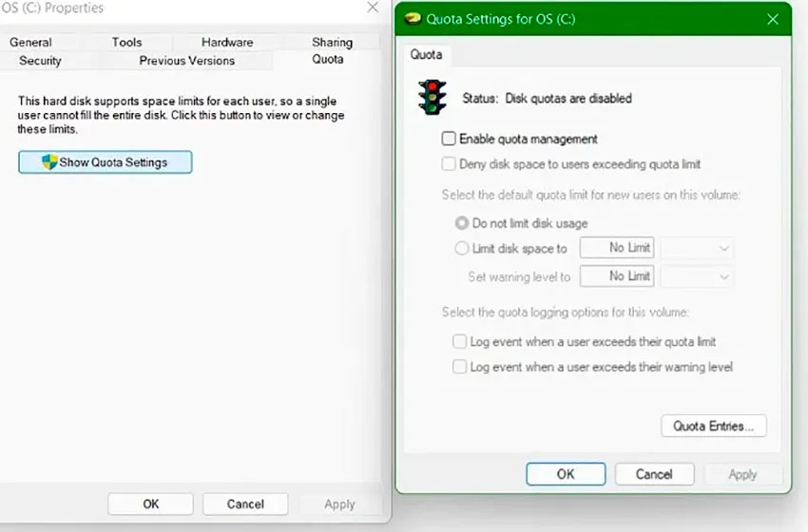Select the Quota tab in Properties window
This screenshot has width=808, height=532.
point(328,59)
